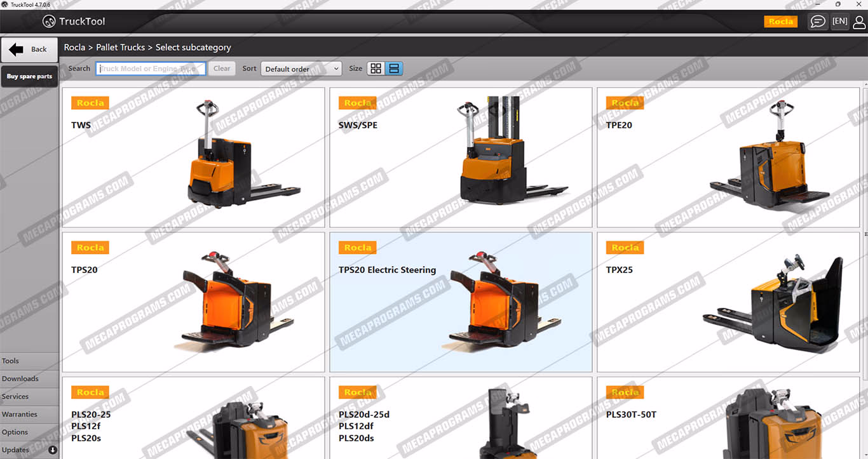The height and width of the screenshot is (459, 868).
Task: Switch to large tile view size
Action: click(x=394, y=69)
